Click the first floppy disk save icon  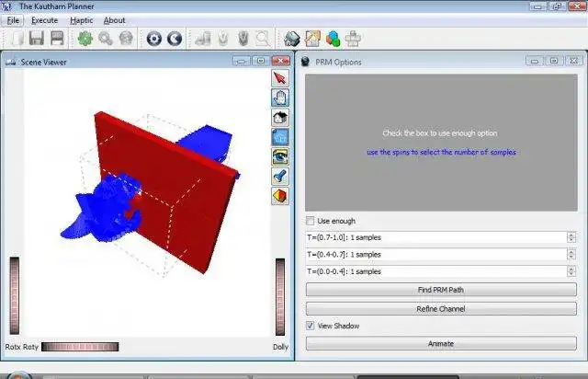(x=37, y=39)
